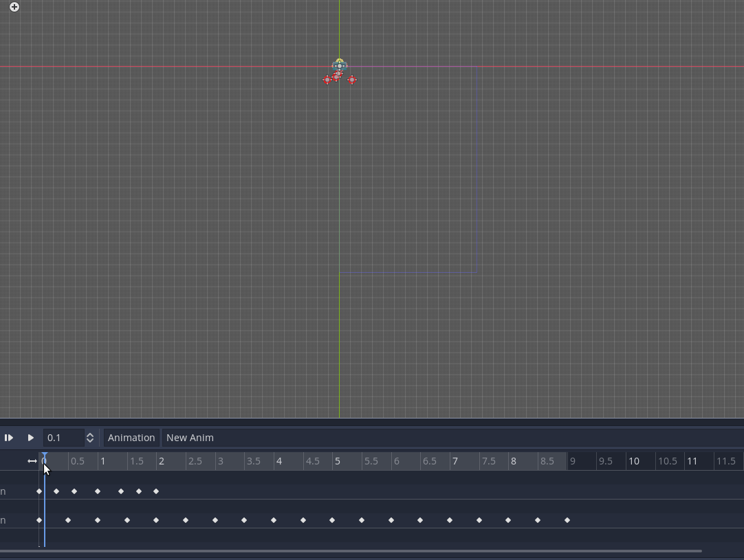Click the 9.5 mark on timeline ruler
This screenshot has width=744, height=560.
pos(606,461)
